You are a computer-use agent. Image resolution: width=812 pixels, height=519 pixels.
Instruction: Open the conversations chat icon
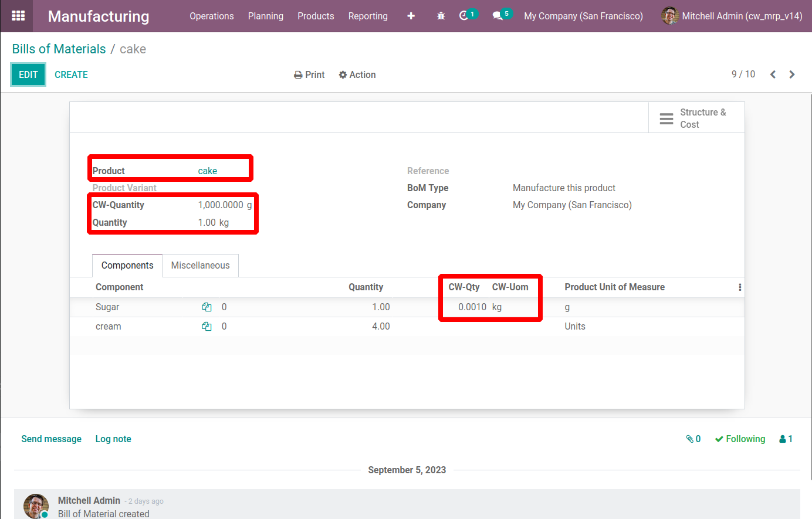(x=498, y=16)
